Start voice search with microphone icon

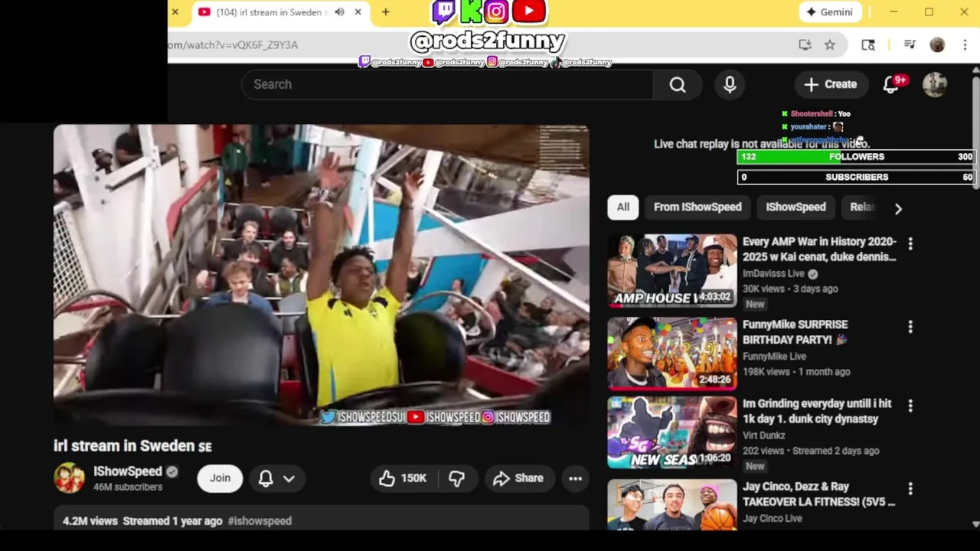point(730,84)
